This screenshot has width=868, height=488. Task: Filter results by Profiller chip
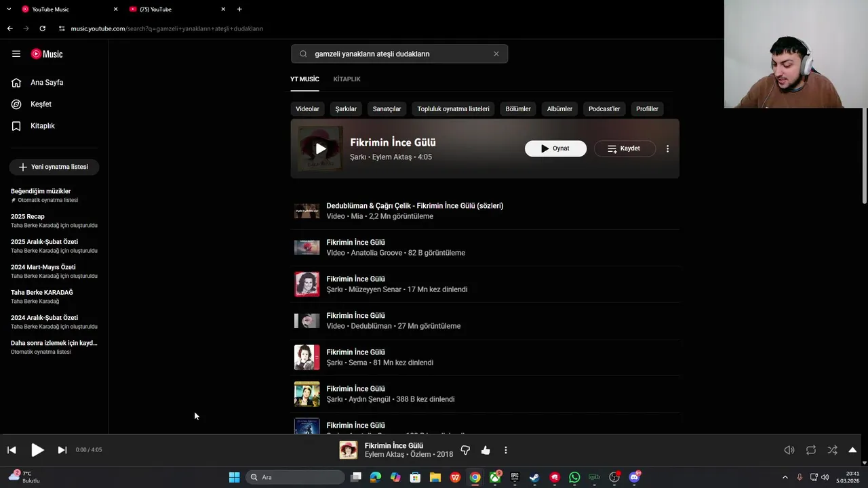click(x=647, y=109)
